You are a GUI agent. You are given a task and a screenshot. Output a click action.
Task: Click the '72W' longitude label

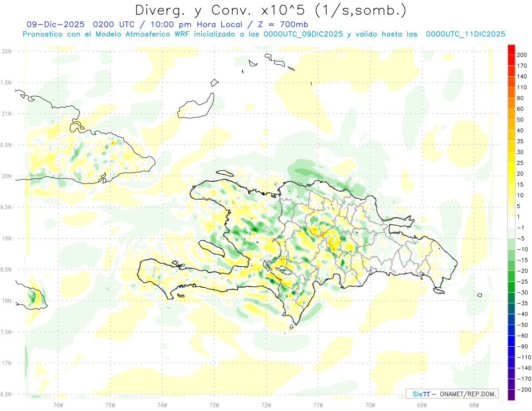tap(266, 405)
